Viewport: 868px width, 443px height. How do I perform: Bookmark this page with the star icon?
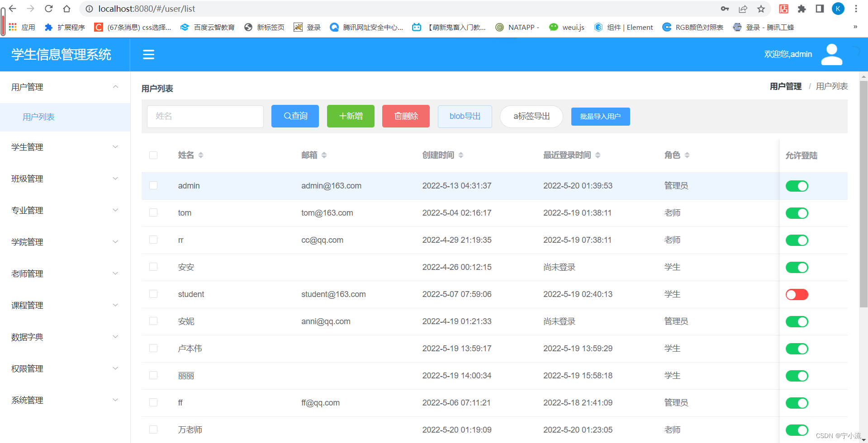click(x=761, y=9)
